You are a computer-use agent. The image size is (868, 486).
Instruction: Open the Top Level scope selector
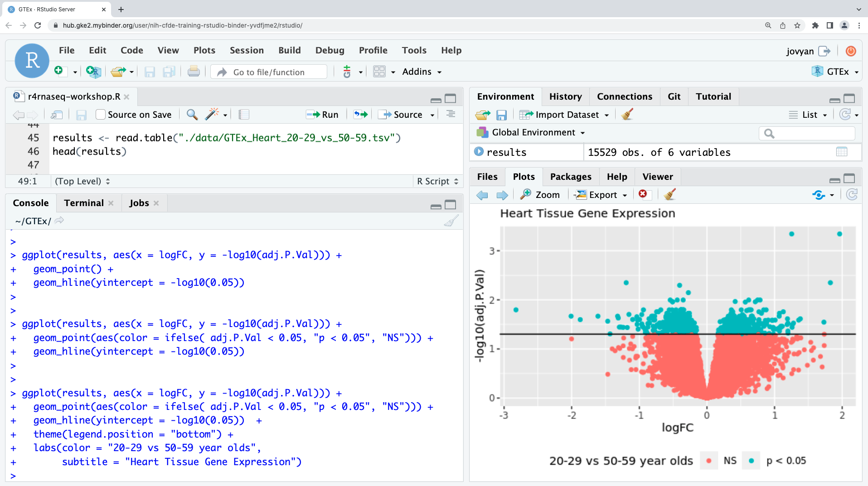click(82, 181)
